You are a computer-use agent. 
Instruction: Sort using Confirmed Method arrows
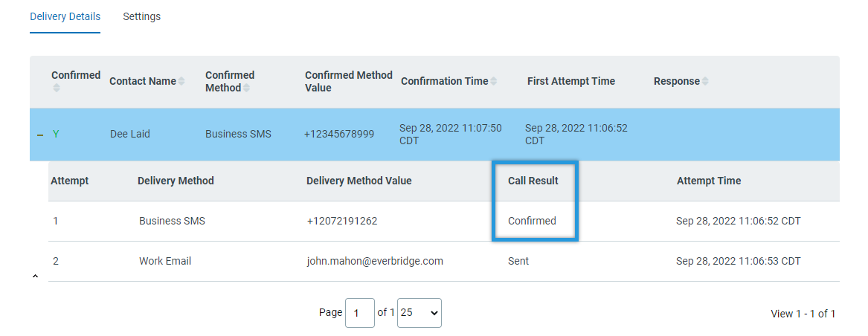pos(246,88)
